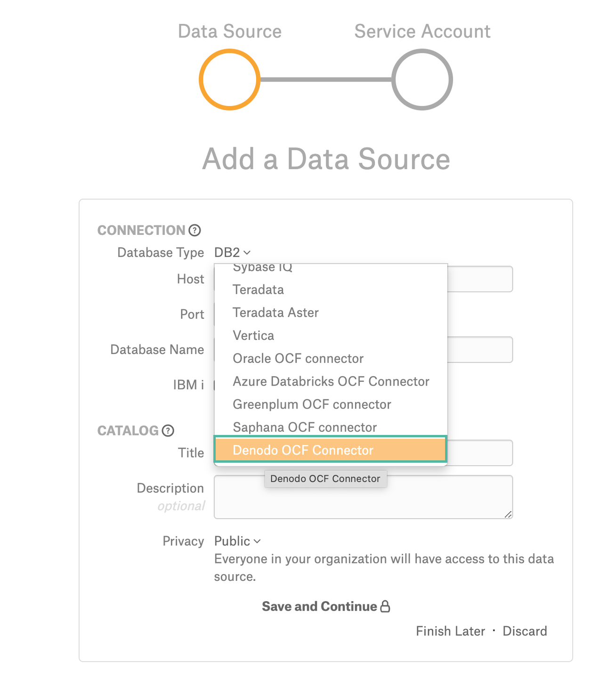Screen dimensions: 616x683
Task: Click the Finish Later link
Action: 450,631
